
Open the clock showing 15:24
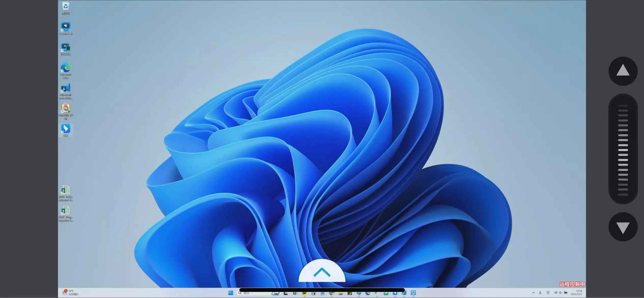576,292
